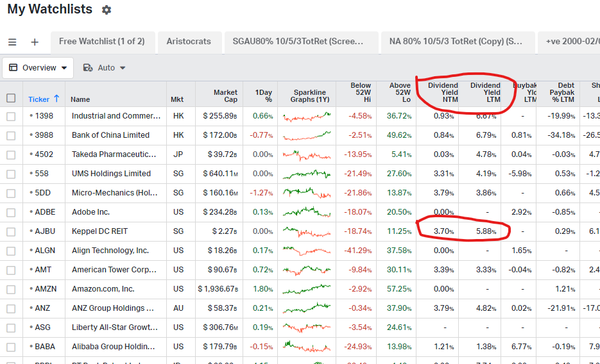Select the Alibaba BABA row checkbox
The width and height of the screenshot is (600, 364).
tap(11, 347)
